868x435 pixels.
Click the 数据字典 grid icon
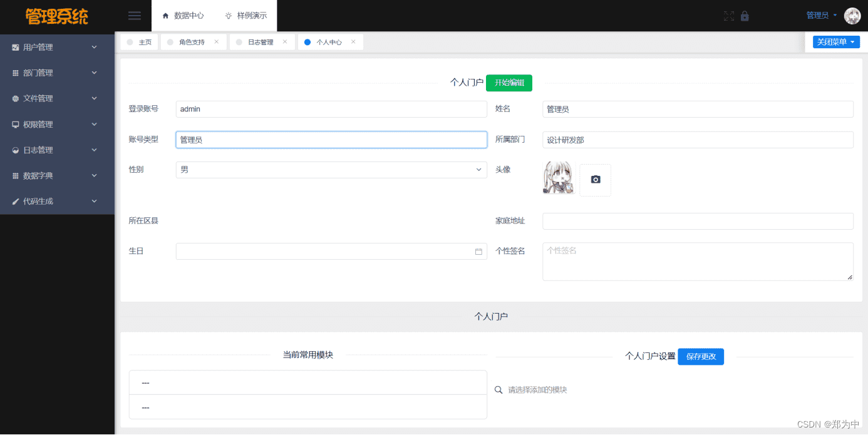pos(16,176)
